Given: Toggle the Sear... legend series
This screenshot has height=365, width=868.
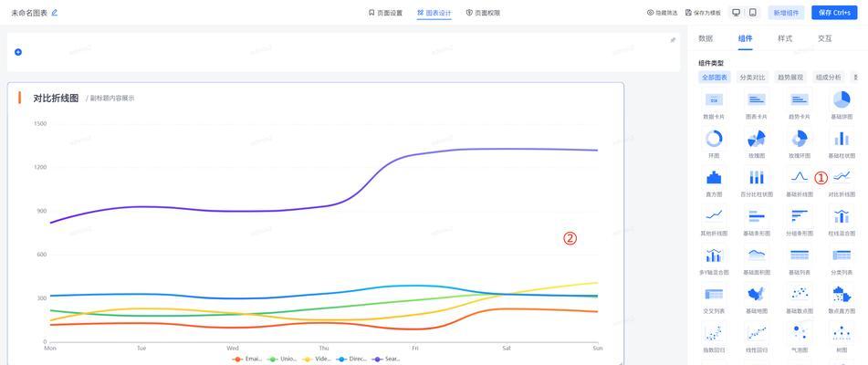Looking at the screenshot, I should (387, 359).
